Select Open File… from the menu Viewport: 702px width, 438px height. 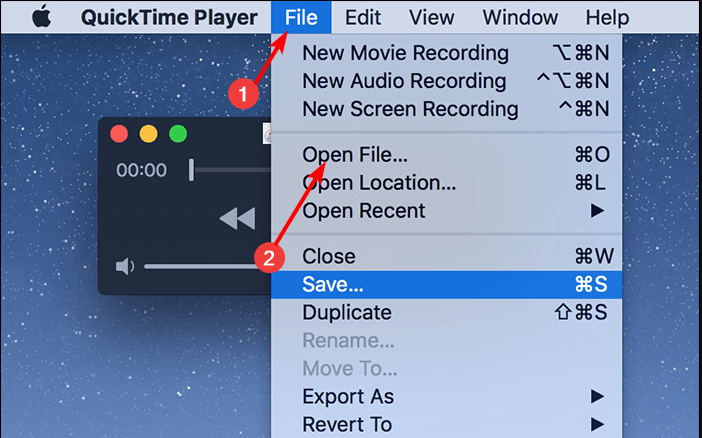point(446,155)
